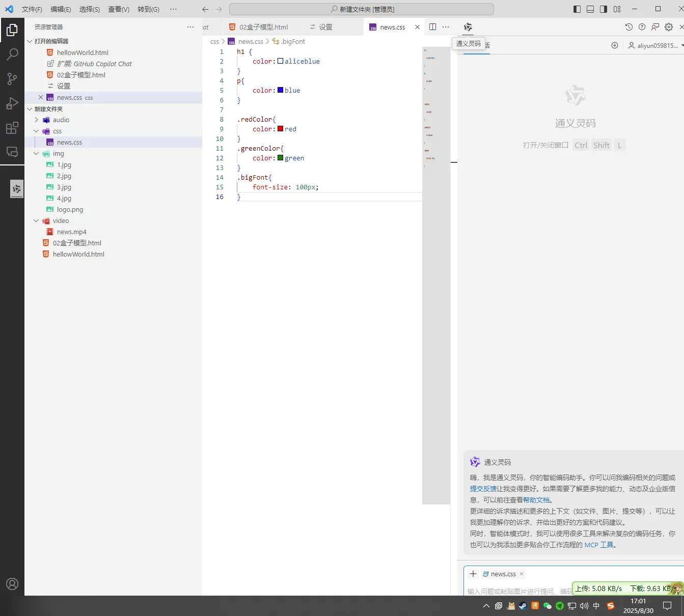
Task: Open the 转到(G) menu
Action: (x=148, y=9)
